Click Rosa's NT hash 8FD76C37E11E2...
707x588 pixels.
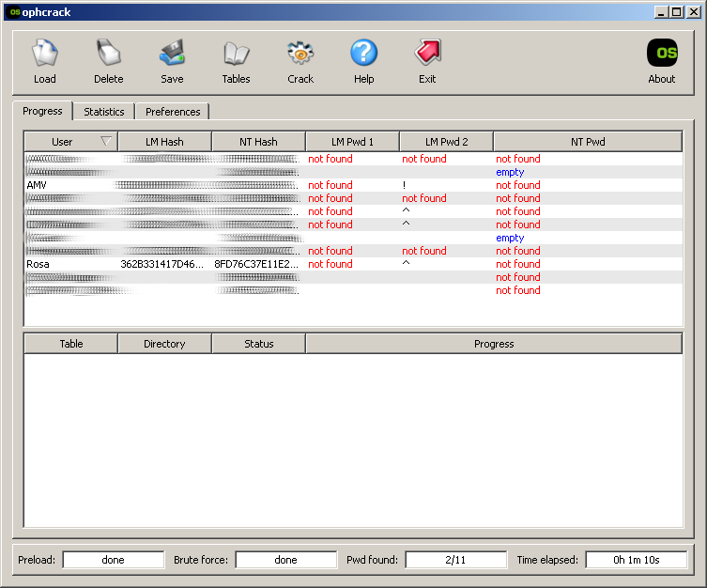click(x=256, y=264)
